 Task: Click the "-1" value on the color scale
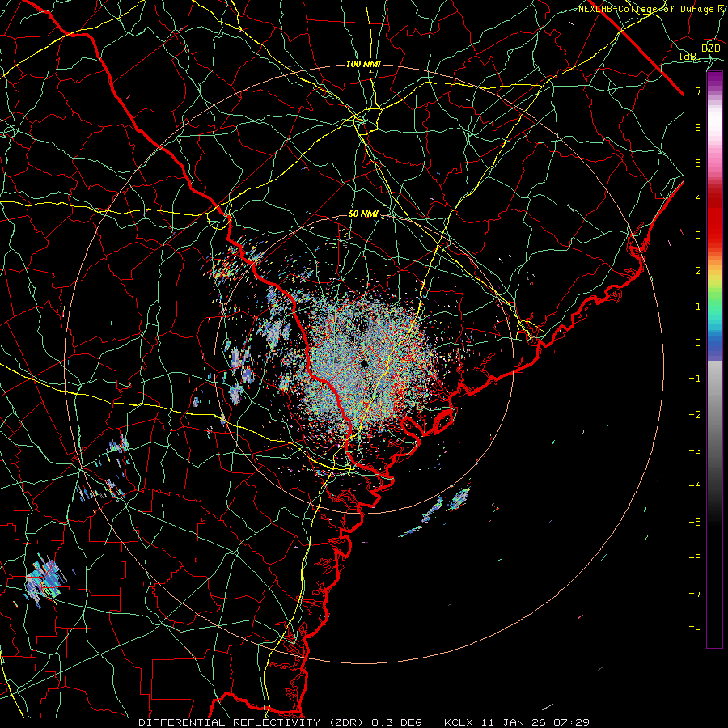click(695, 379)
